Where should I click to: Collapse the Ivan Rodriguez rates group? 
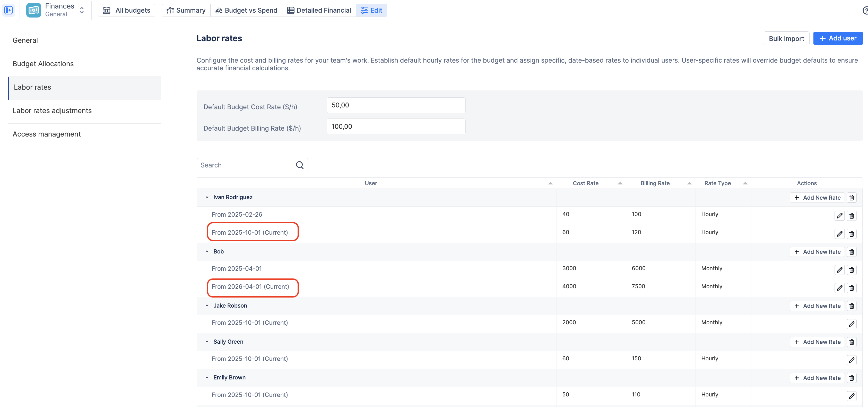pos(207,197)
